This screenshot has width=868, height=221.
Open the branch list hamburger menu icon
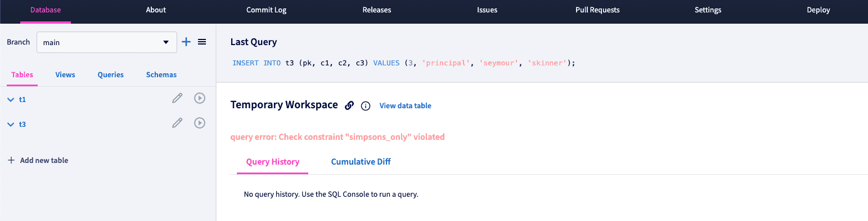point(202,42)
